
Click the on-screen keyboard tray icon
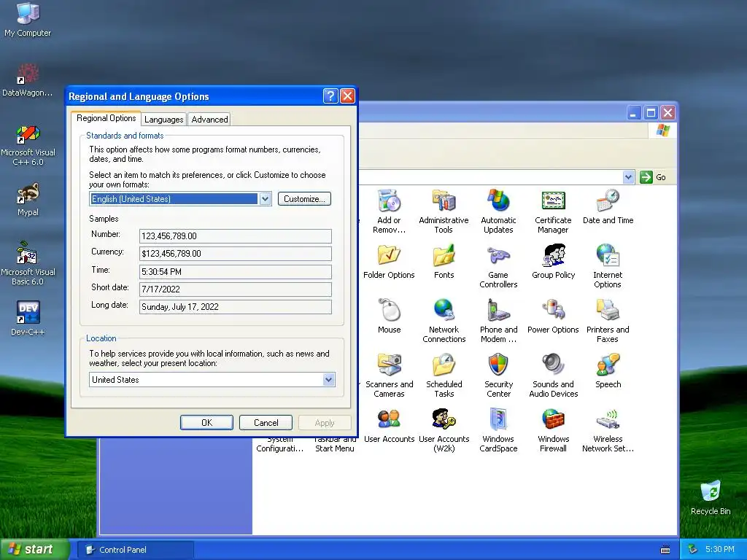coord(665,550)
